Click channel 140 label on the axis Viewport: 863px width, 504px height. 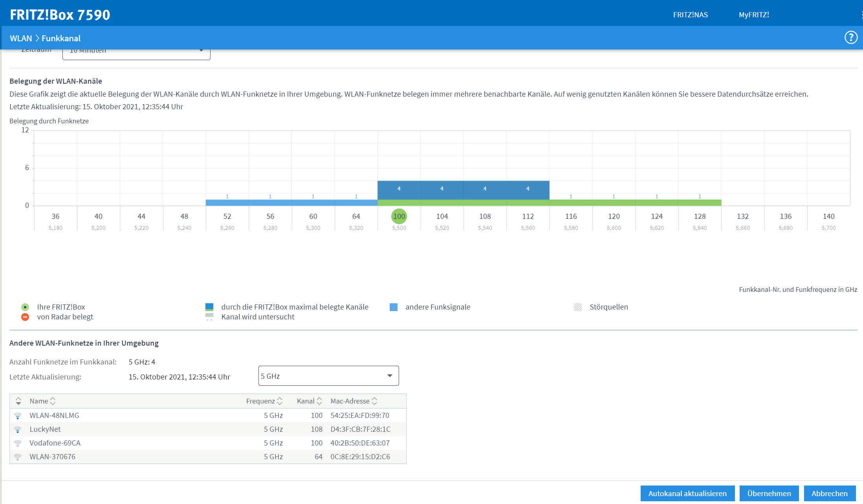[829, 216]
